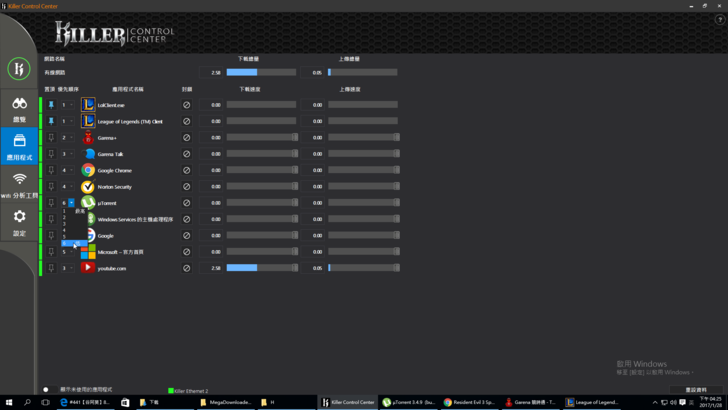
Task: Collapse the µTorrent priority dropdown arrow
Action: [71, 203]
